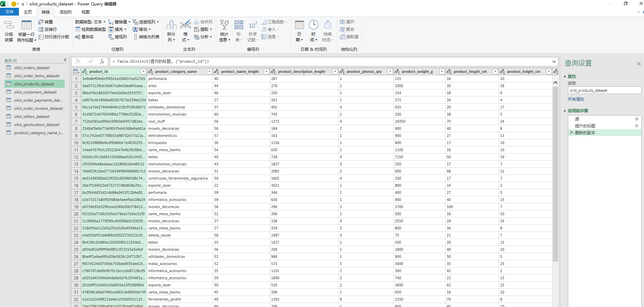The image size is (644, 307).
Task: Select the 提升的标题 applied step
Action: 604,126
